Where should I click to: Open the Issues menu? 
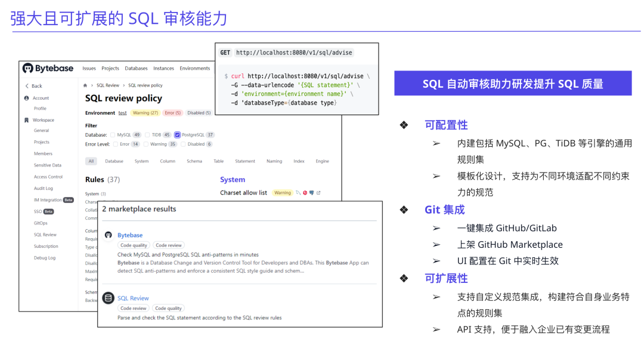point(89,69)
